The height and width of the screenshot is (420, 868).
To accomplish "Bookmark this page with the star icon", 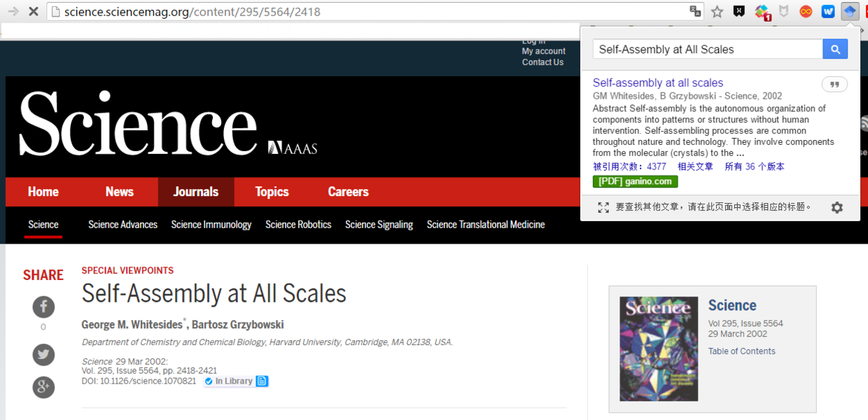I will tap(717, 11).
